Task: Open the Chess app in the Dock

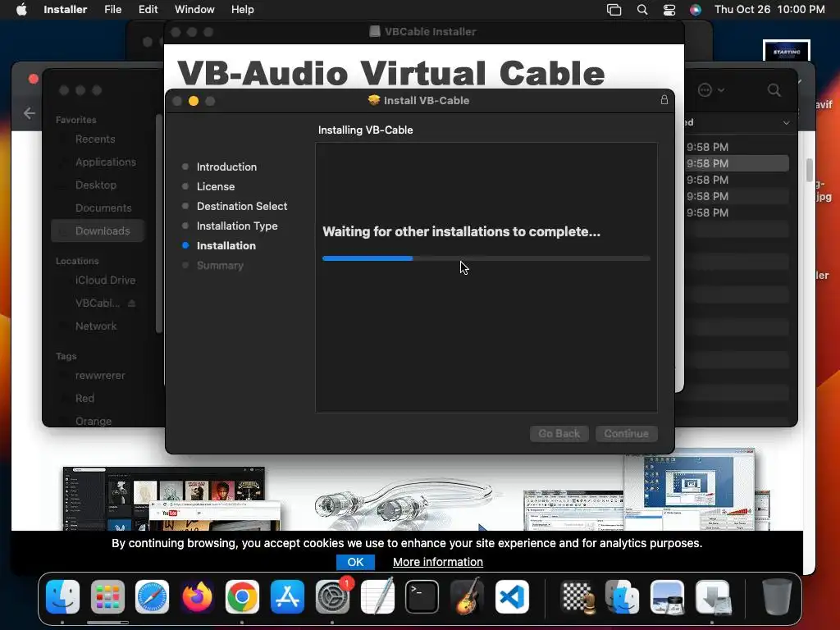Action: [577, 596]
